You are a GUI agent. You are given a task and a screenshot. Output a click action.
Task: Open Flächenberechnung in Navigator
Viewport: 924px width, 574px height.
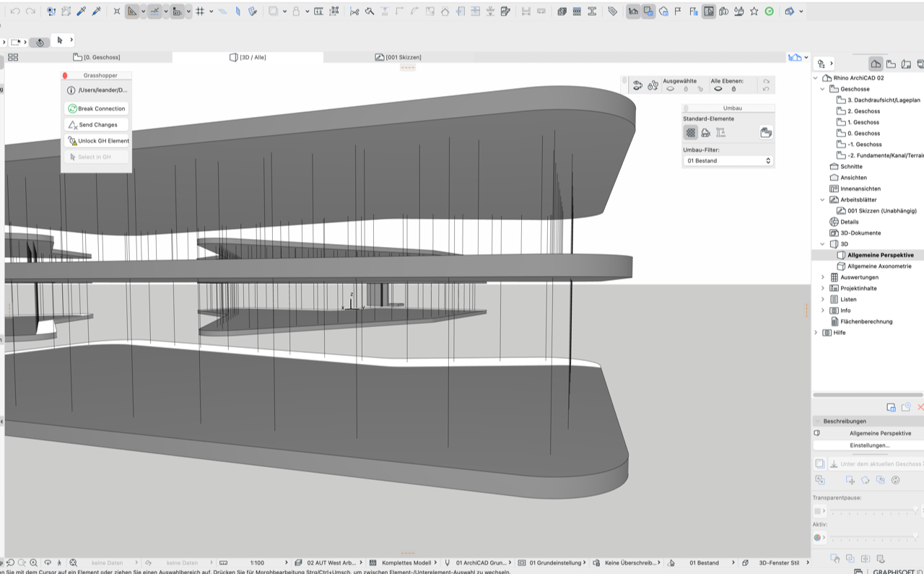866,321
